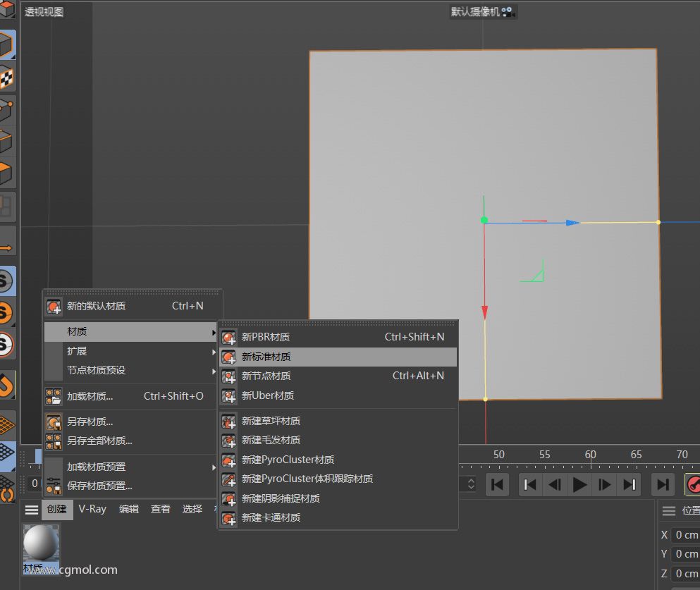Screen dimensions: 700x590
Task: Create 新Uber材质 from submenu
Action: (338, 396)
